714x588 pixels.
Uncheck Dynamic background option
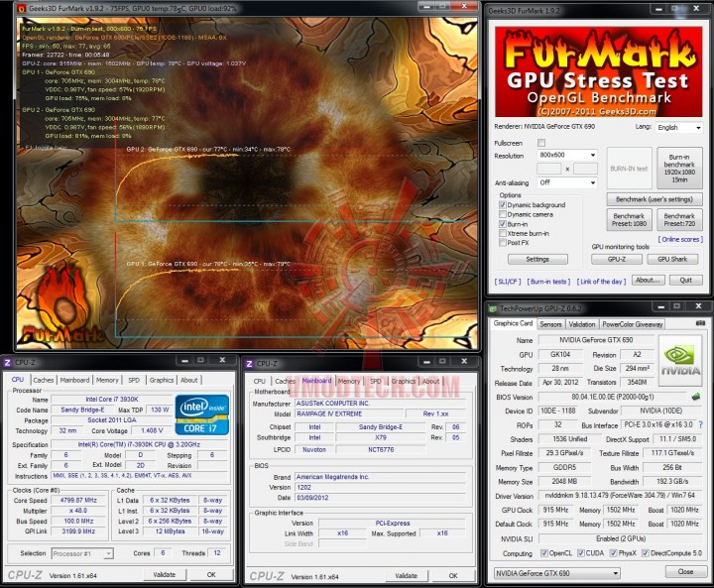pyautogui.click(x=503, y=205)
